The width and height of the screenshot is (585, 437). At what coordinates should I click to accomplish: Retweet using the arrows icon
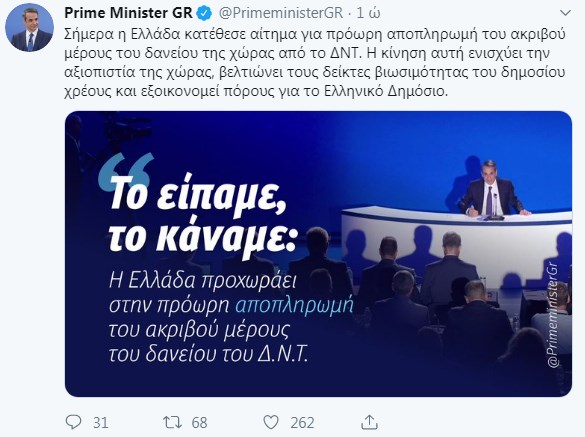(172, 422)
